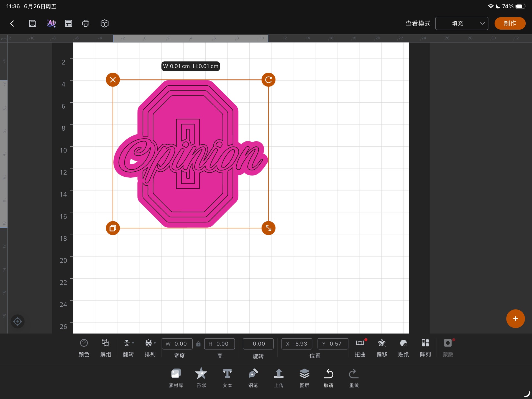Click the orange plus floating button
Screen dimensions: 532x399
pyautogui.click(x=515, y=319)
